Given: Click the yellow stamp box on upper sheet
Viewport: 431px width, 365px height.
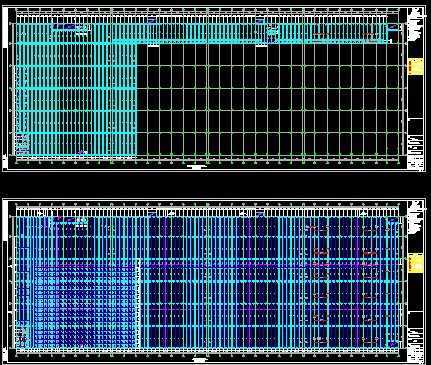Looking at the screenshot, I should coord(416,66).
